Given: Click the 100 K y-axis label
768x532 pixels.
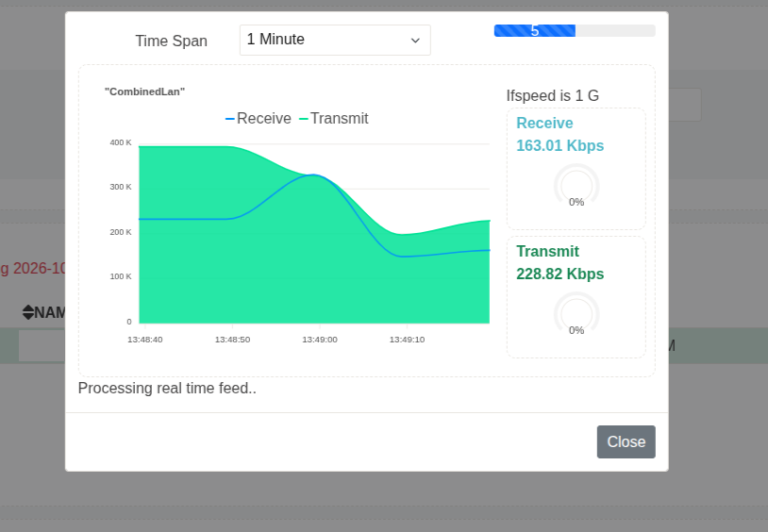Looking at the screenshot, I should [121, 276].
